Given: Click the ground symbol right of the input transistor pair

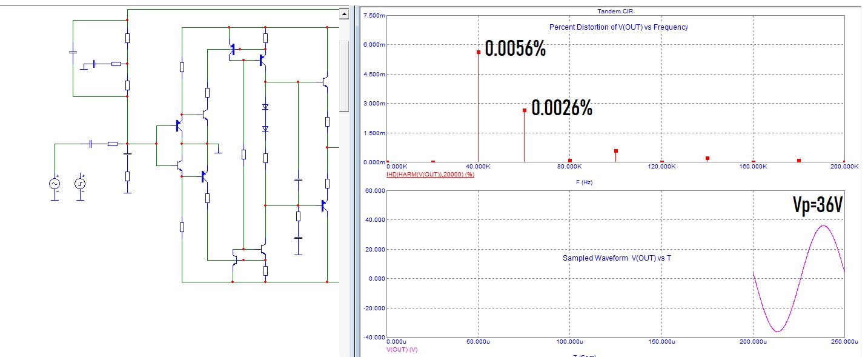Looking at the screenshot, I should pyautogui.click(x=219, y=148).
